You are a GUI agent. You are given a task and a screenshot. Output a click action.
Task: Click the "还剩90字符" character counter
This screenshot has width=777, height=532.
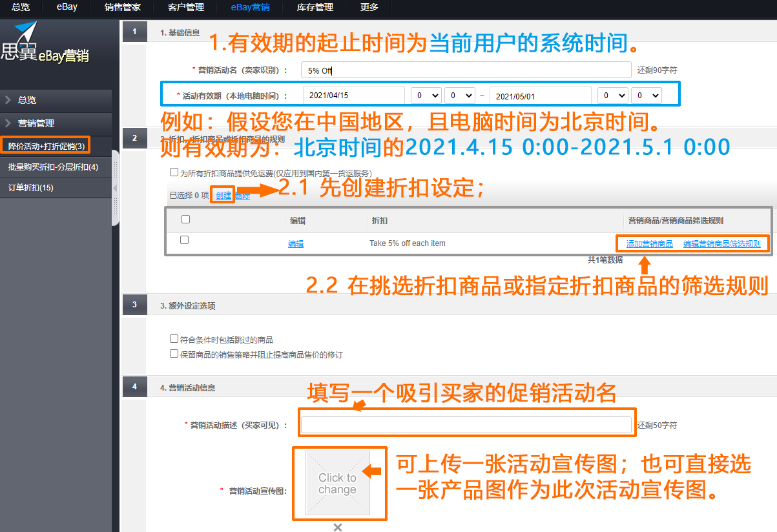(x=657, y=70)
